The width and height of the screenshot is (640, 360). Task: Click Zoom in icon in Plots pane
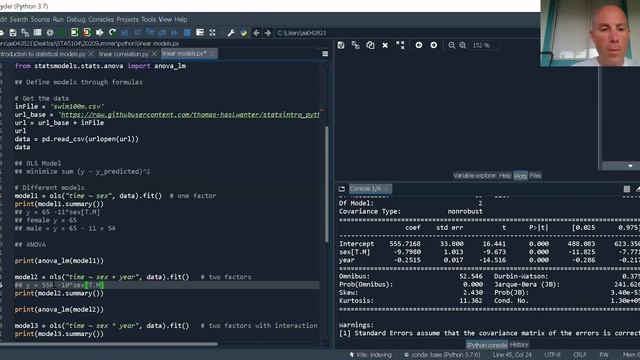[462, 45]
